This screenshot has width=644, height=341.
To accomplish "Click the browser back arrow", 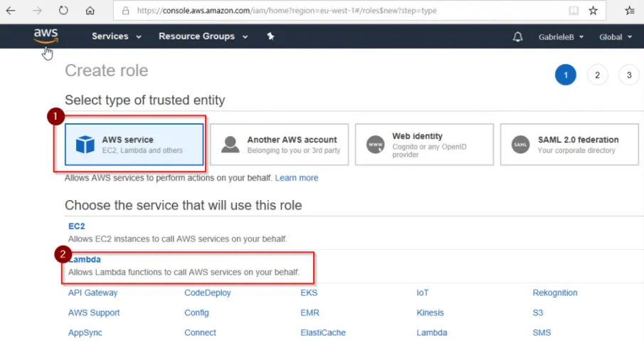I will pos(11,10).
